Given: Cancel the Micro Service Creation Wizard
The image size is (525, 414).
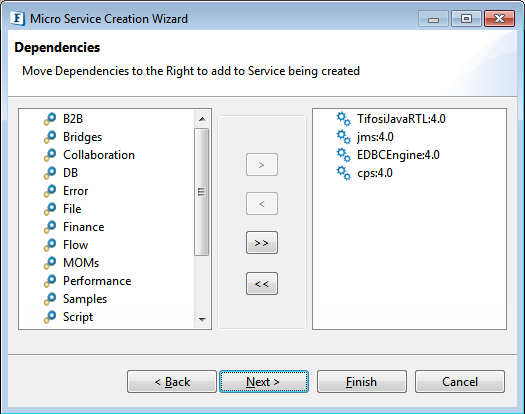Looking at the screenshot, I should [460, 382].
